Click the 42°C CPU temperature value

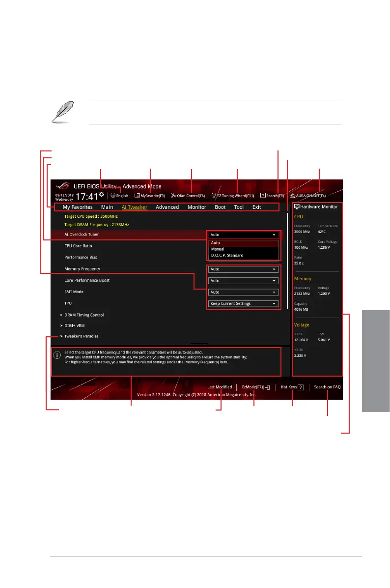pyautogui.click(x=322, y=232)
